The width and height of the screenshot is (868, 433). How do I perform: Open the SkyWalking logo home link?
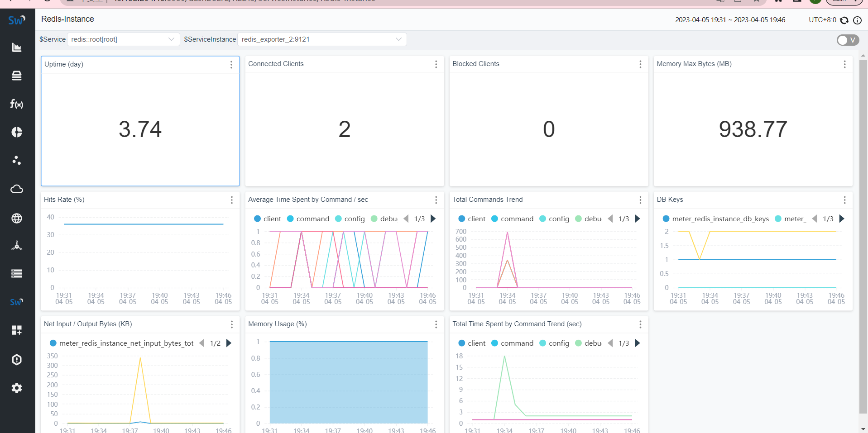click(17, 20)
